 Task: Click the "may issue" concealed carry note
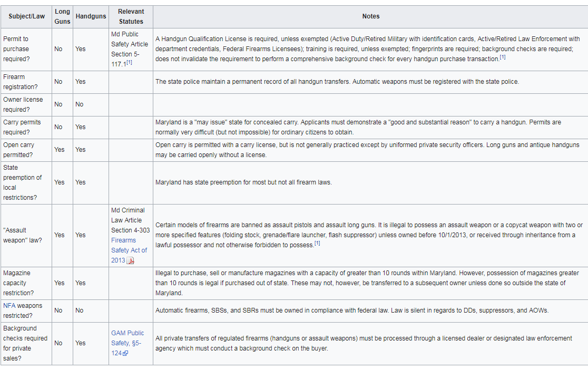(358, 127)
